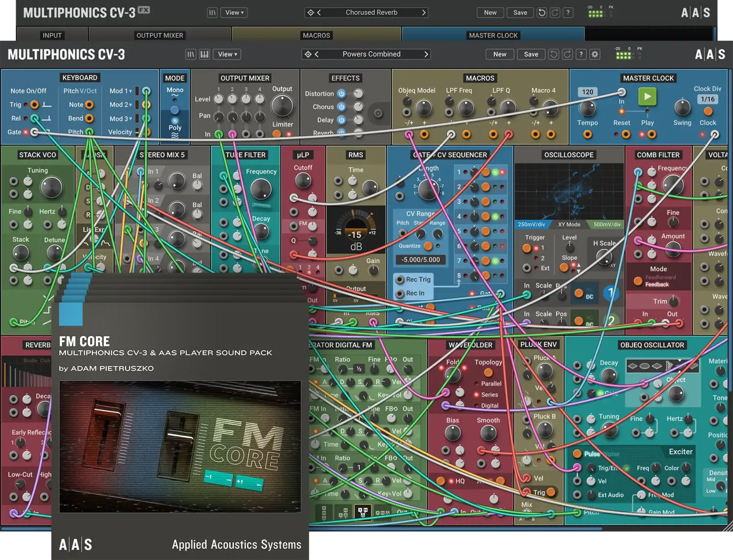This screenshot has height=560, width=733.
Task: Toggle the Delay effect power button
Action: [341, 120]
